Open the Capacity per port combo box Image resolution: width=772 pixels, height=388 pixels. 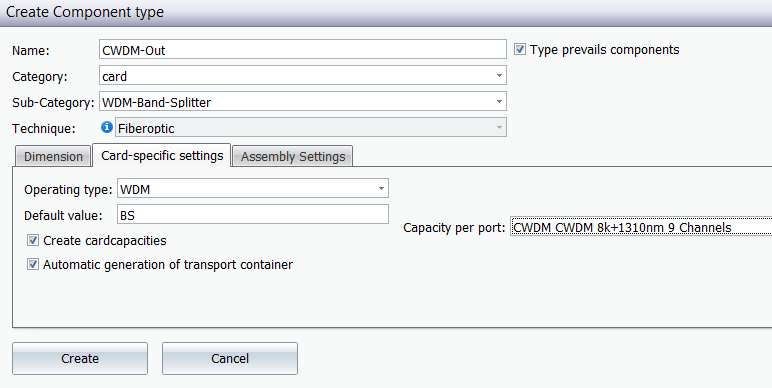(641, 227)
